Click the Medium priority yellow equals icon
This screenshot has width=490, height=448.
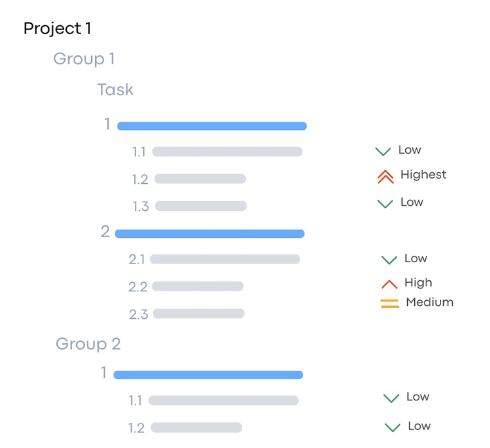390,303
